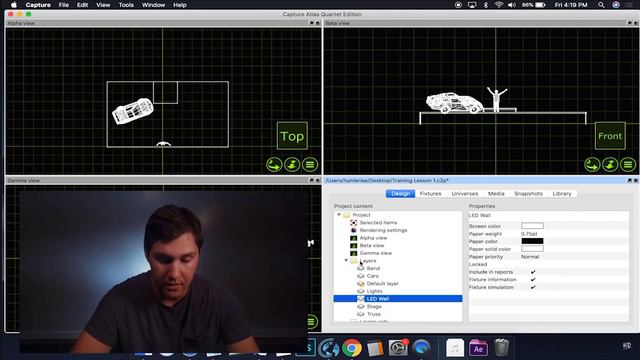Open the Screen color swatch
The width and height of the screenshot is (640, 360).
click(x=532, y=226)
